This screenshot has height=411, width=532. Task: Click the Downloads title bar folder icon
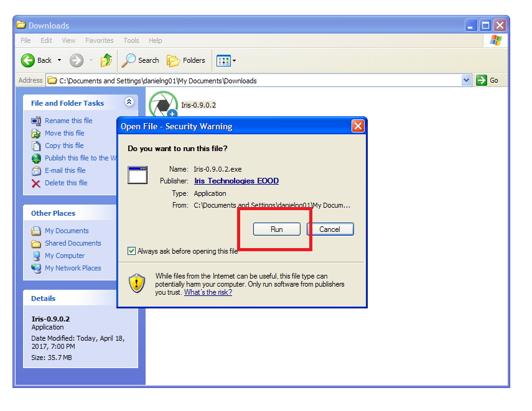[21, 25]
